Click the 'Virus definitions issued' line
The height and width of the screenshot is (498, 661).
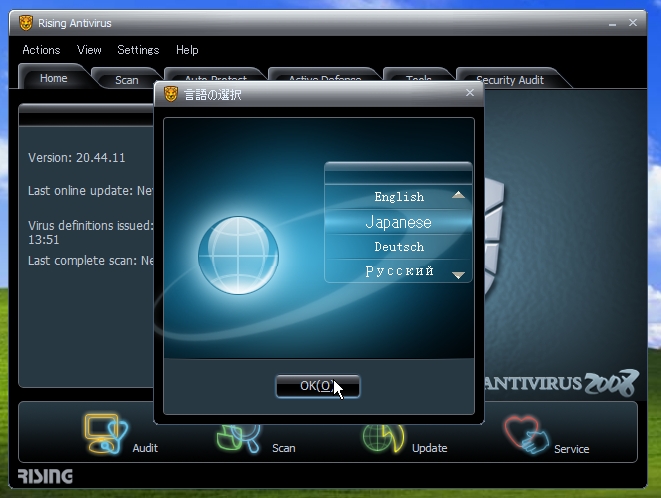click(x=91, y=232)
